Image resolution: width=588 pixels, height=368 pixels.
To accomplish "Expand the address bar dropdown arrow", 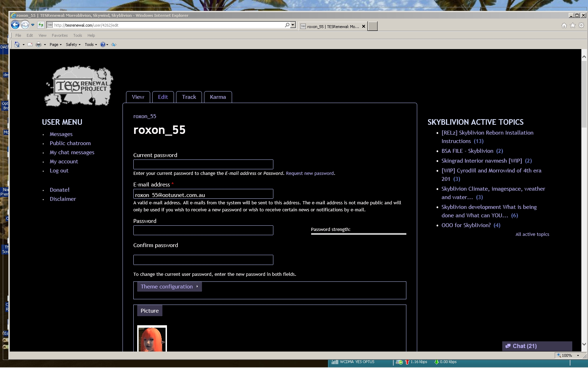I will [x=293, y=25].
